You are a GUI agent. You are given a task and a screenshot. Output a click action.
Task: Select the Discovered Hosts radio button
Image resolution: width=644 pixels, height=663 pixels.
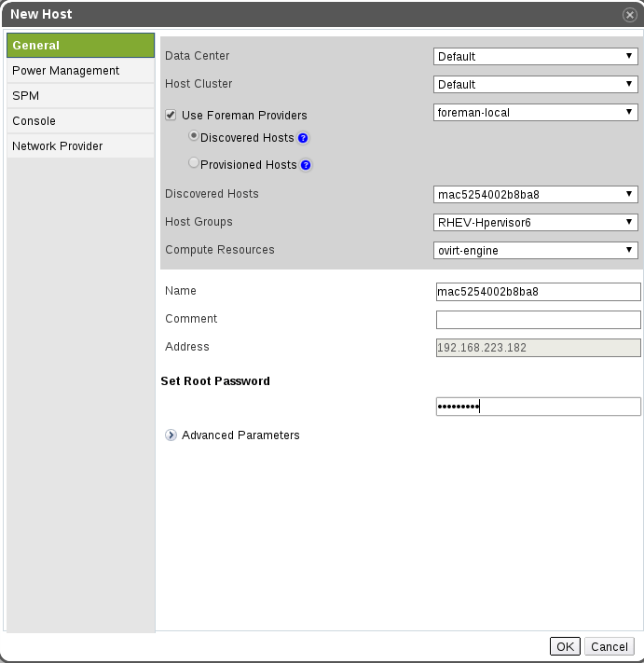point(194,136)
